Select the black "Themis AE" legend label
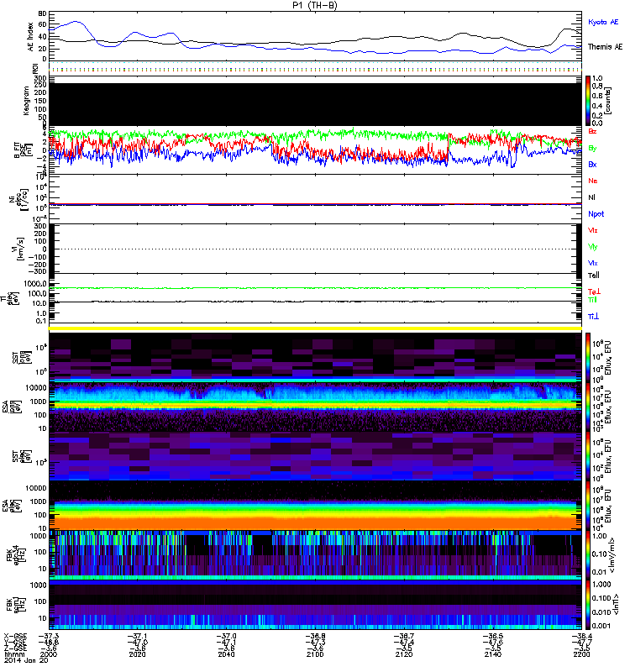 (x=605, y=47)
